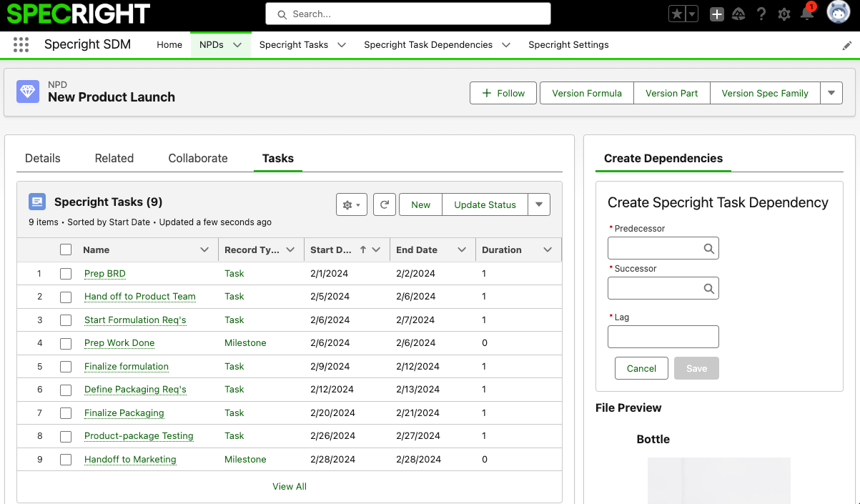Open the Start Date column menu chevron
The height and width of the screenshot is (504, 860).
pyautogui.click(x=376, y=249)
